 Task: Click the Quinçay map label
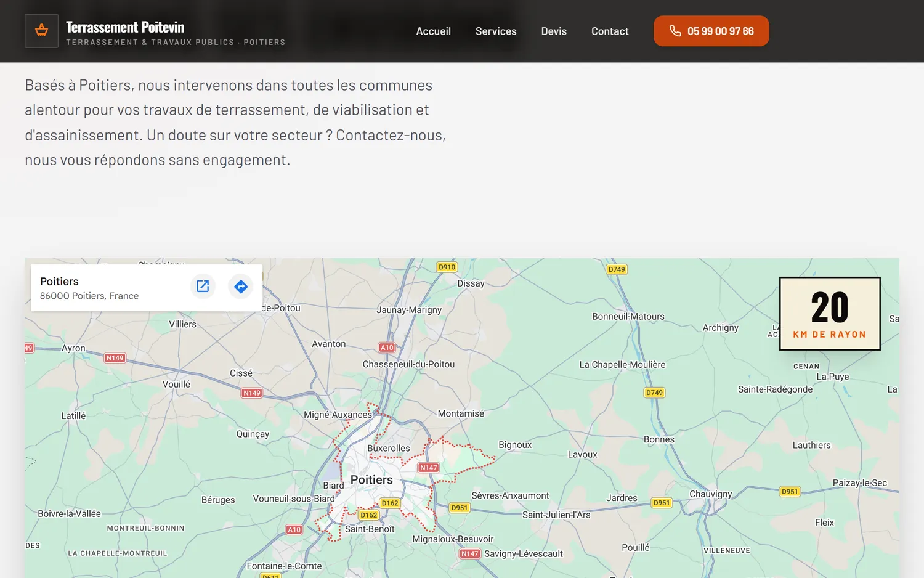253,434
